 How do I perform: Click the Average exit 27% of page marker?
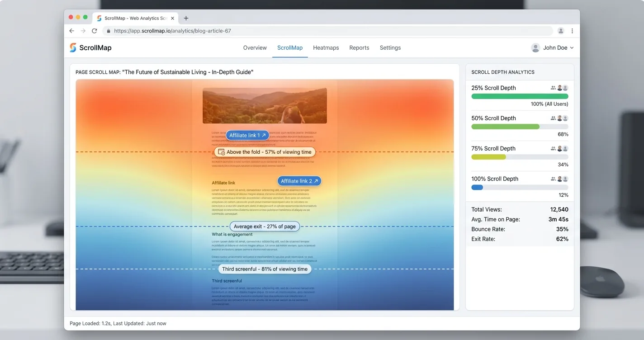(265, 227)
